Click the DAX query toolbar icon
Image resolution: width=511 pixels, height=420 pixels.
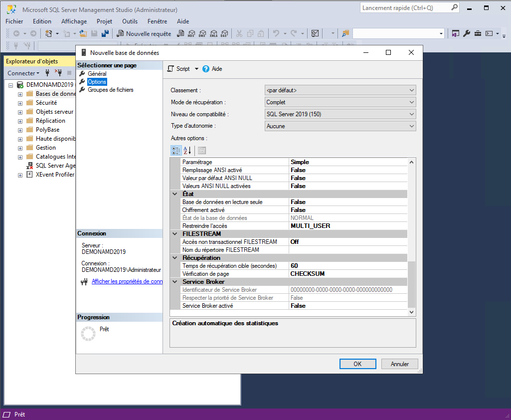224,34
